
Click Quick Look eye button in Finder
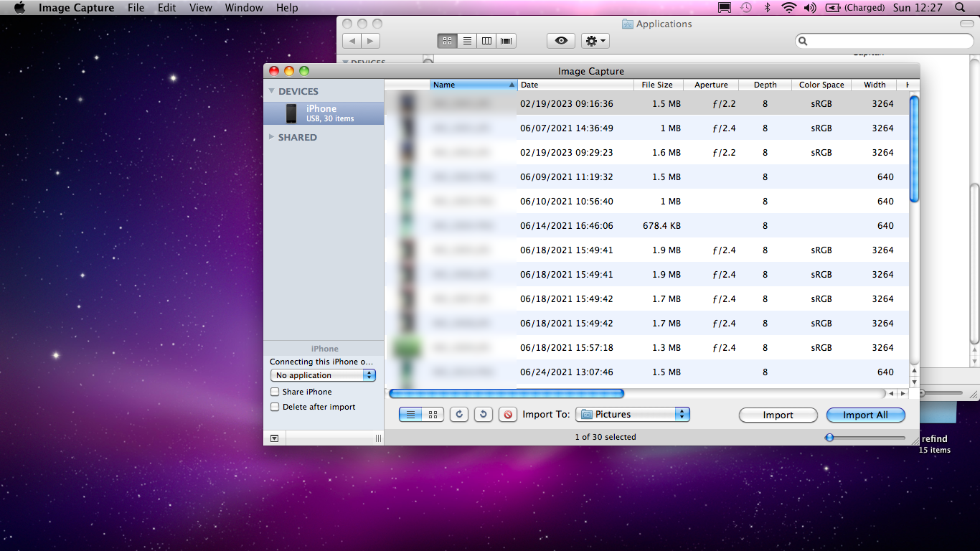click(561, 41)
